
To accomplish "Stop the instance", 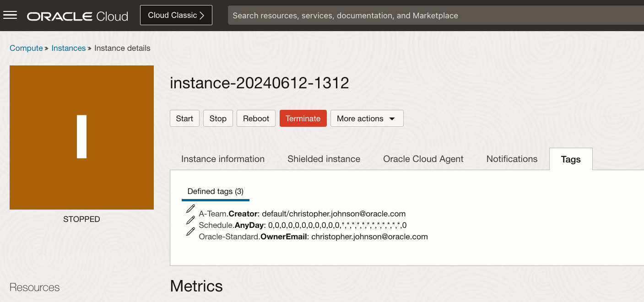I will [x=218, y=118].
